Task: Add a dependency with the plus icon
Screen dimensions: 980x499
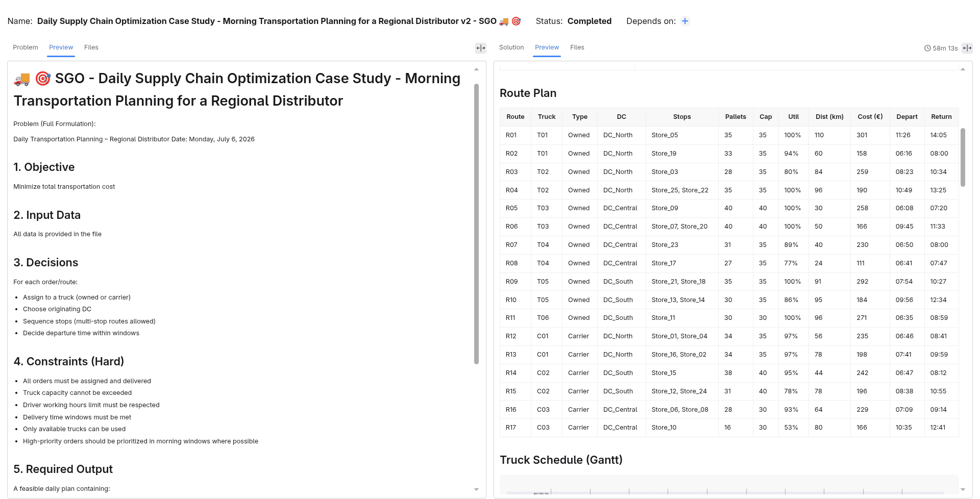Action: click(x=685, y=21)
